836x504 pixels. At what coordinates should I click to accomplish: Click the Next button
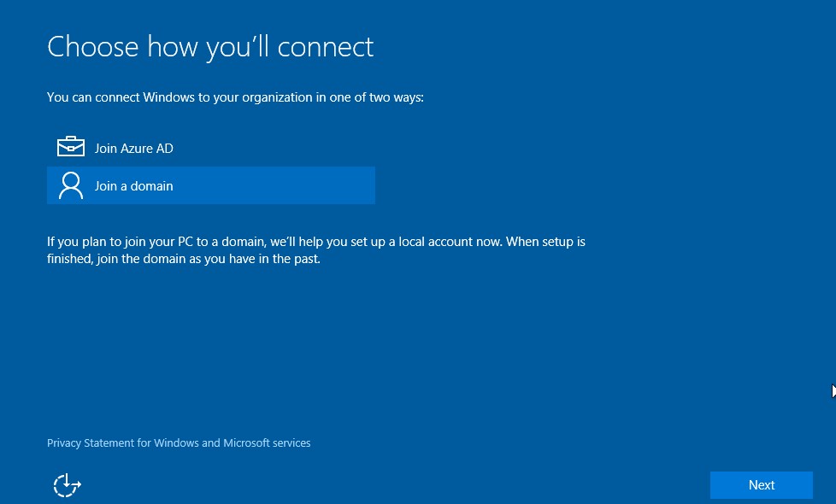(762, 485)
